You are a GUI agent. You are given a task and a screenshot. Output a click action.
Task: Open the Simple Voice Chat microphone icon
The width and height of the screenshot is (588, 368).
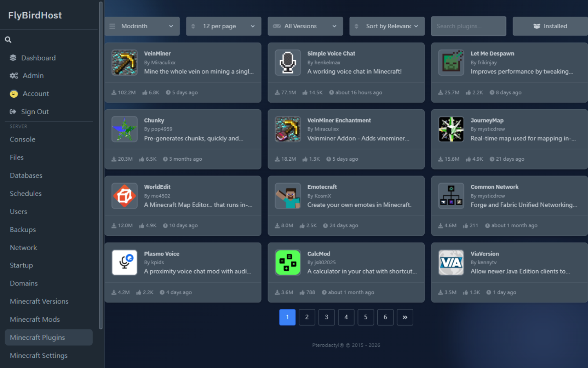pos(288,63)
